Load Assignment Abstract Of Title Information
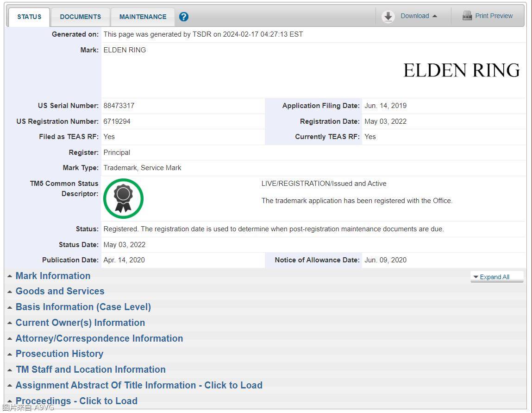 coord(139,385)
